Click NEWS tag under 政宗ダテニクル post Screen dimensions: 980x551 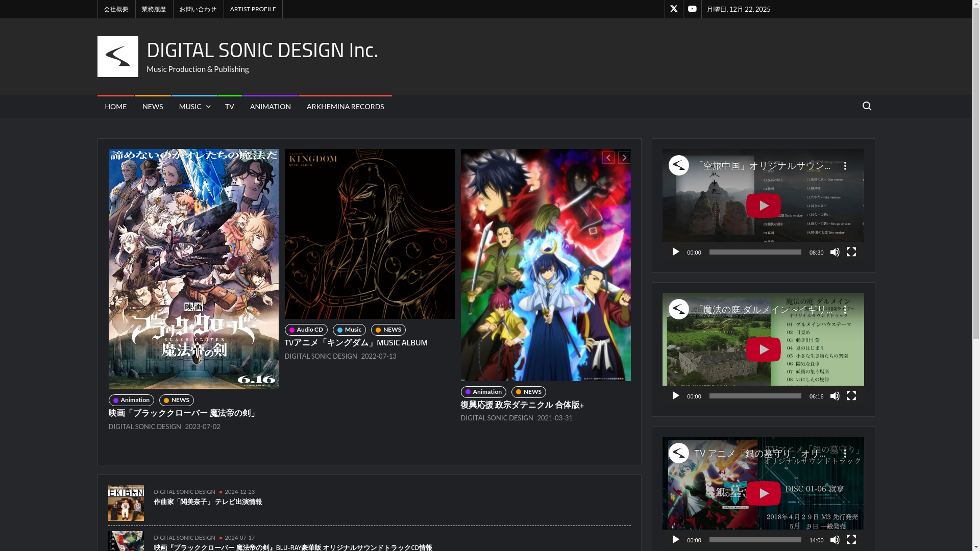point(528,392)
